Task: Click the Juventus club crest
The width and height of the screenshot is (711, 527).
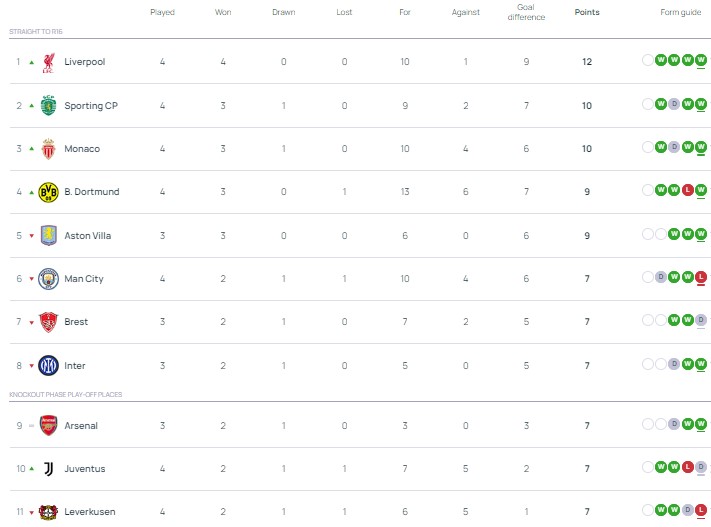Action: (48, 468)
